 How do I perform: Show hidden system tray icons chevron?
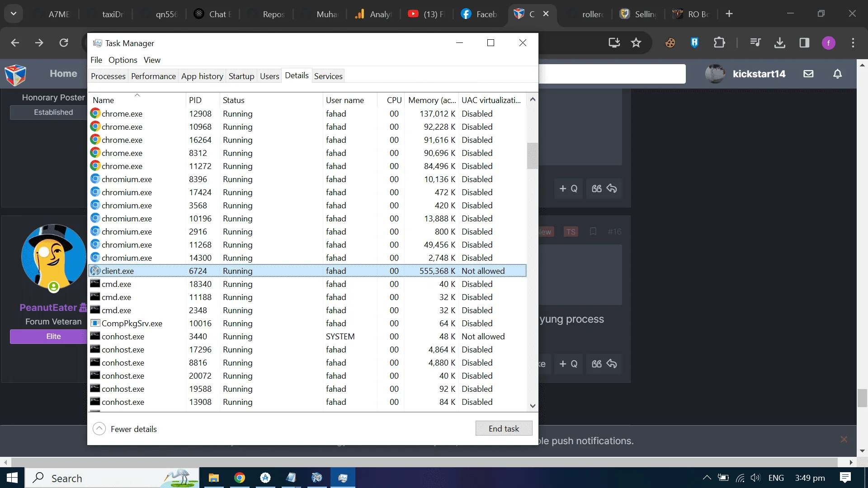tap(707, 478)
